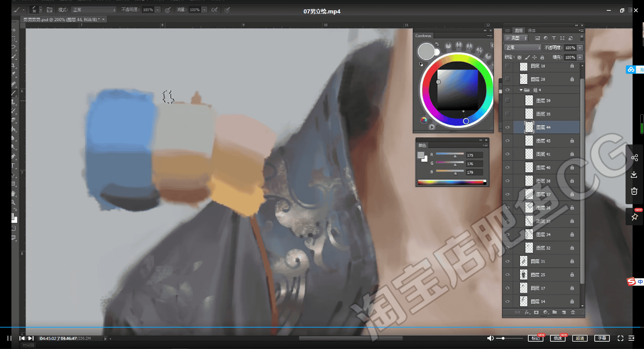Click the delete layer trash icon
Screen dimensions: 644x349
[573, 312]
